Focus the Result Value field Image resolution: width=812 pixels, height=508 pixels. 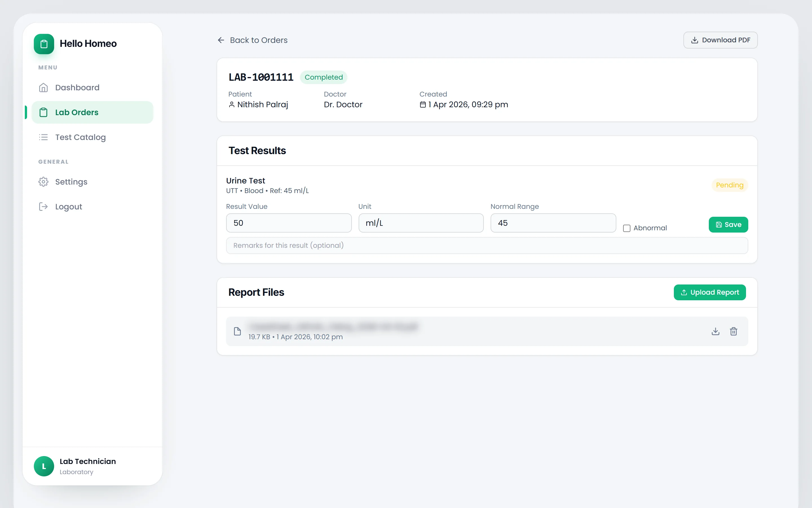(289, 223)
